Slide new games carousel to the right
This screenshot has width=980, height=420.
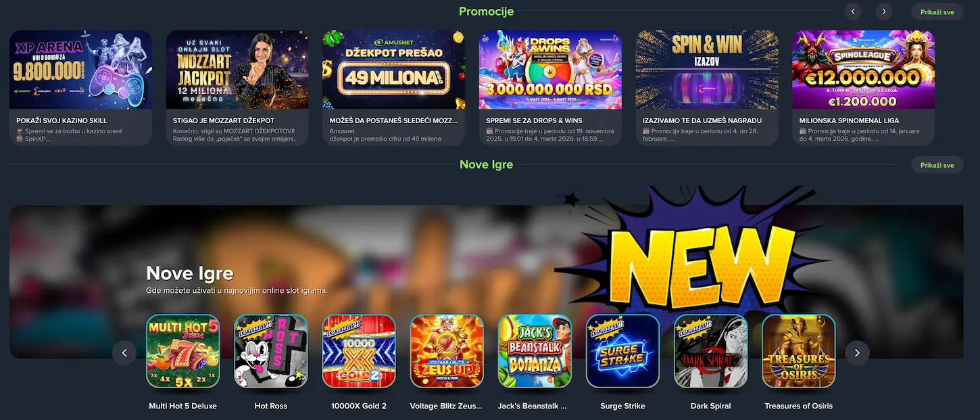click(x=857, y=353)
